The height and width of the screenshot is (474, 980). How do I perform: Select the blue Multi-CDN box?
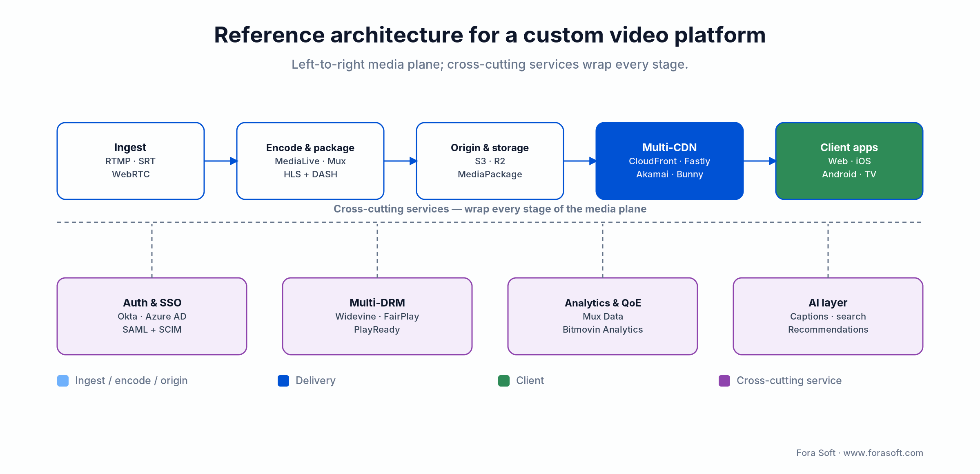point(670,161)
